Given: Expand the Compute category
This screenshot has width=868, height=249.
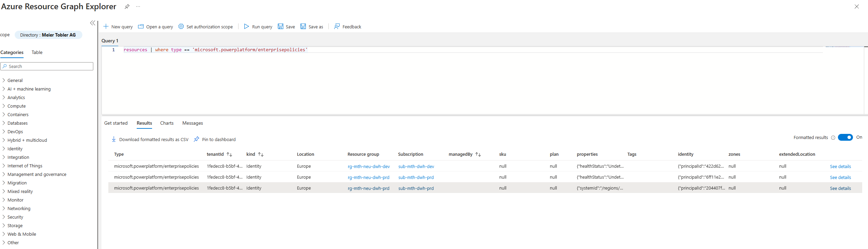Looking at the screenshot, I should tap(4, 106).
